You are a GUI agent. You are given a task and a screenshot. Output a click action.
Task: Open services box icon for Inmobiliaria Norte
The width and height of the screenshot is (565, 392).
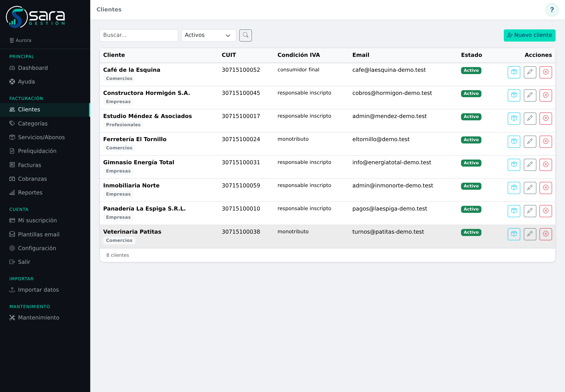pos(514,188)
